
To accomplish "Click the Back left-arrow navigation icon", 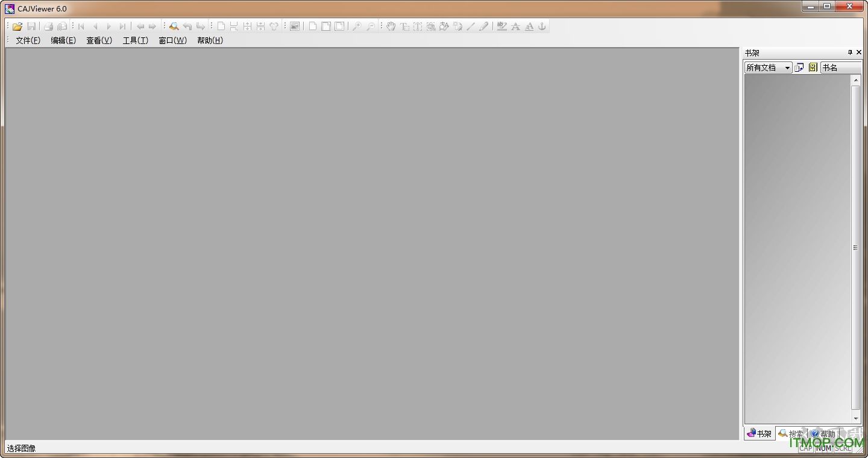I will click(140, 27).
